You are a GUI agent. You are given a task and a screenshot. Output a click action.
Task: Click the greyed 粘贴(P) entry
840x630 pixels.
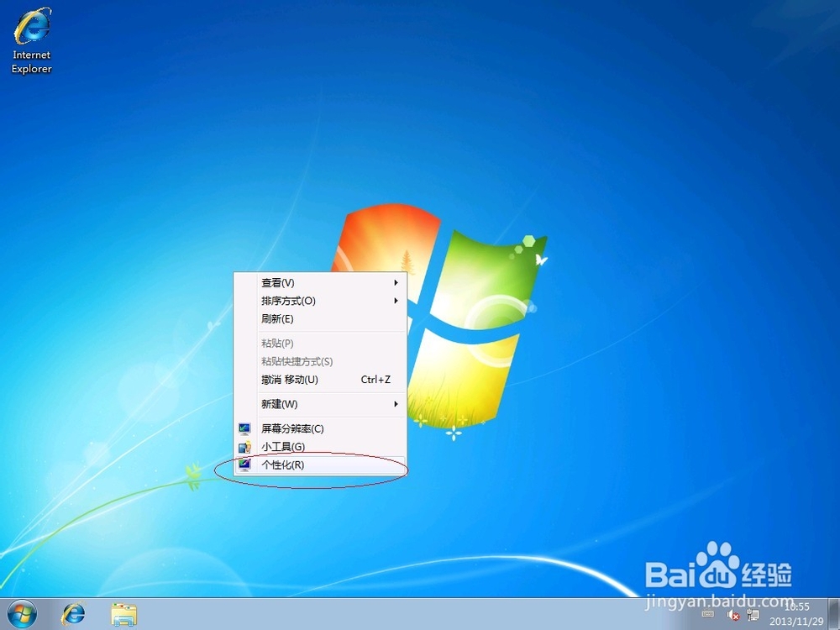point(320,344)
